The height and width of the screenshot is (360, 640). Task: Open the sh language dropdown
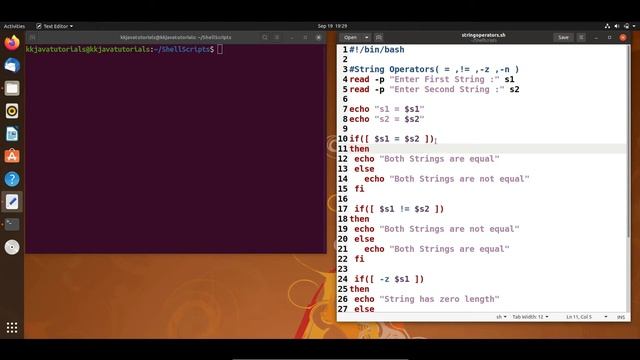(x=501, y=317)
